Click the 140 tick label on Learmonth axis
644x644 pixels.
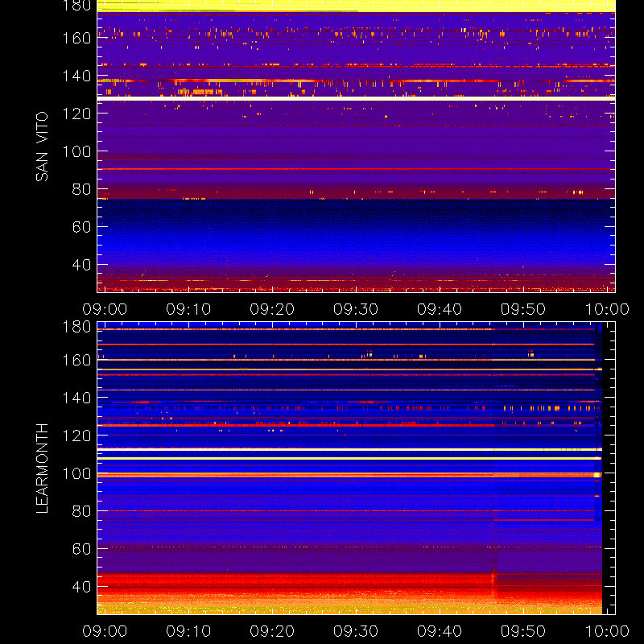coord(76,398)
